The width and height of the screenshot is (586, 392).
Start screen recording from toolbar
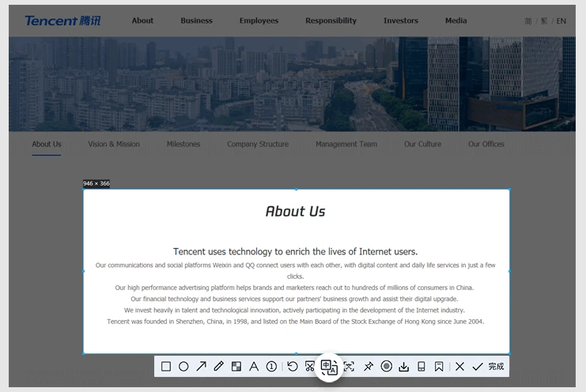tap(387, 367)
